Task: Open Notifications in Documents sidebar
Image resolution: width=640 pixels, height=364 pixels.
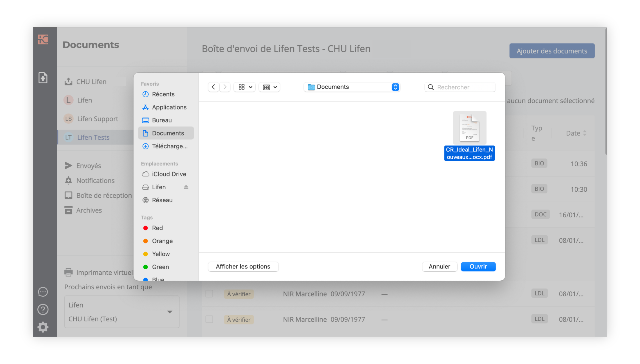Action: pyautogui.click(x=95, y=180)
